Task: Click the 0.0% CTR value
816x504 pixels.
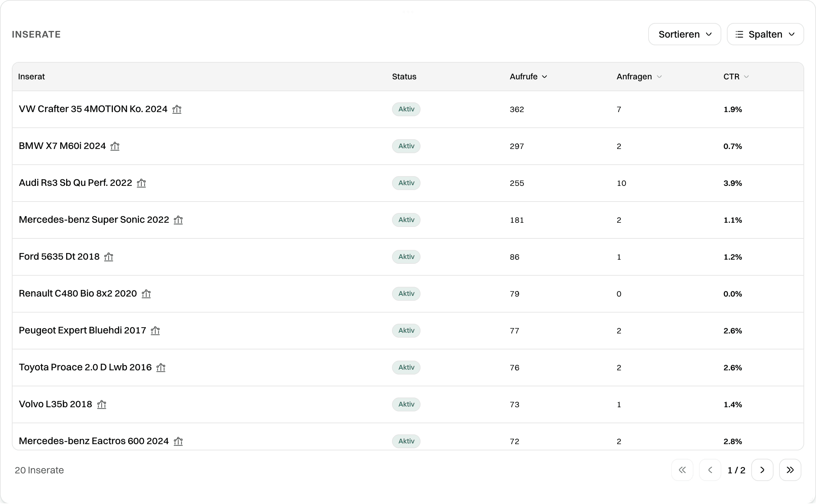Action: 733,294
